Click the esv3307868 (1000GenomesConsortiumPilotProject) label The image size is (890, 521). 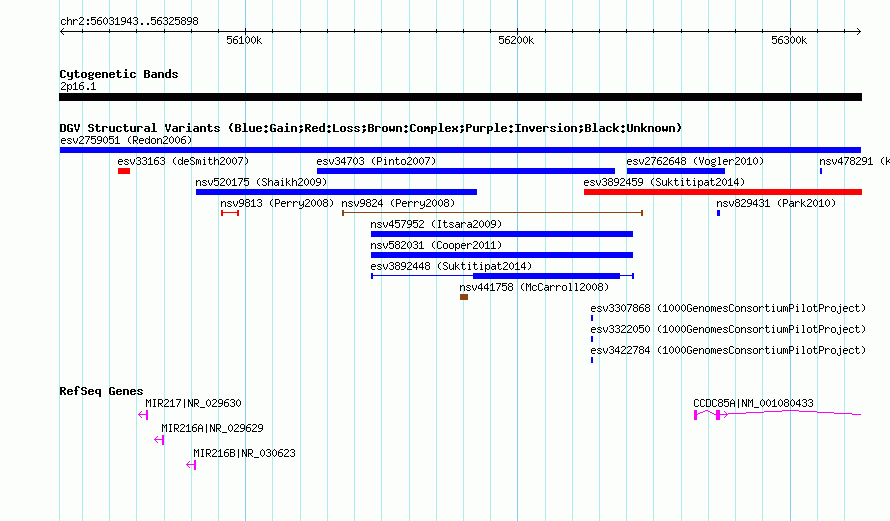pos(728,308)
